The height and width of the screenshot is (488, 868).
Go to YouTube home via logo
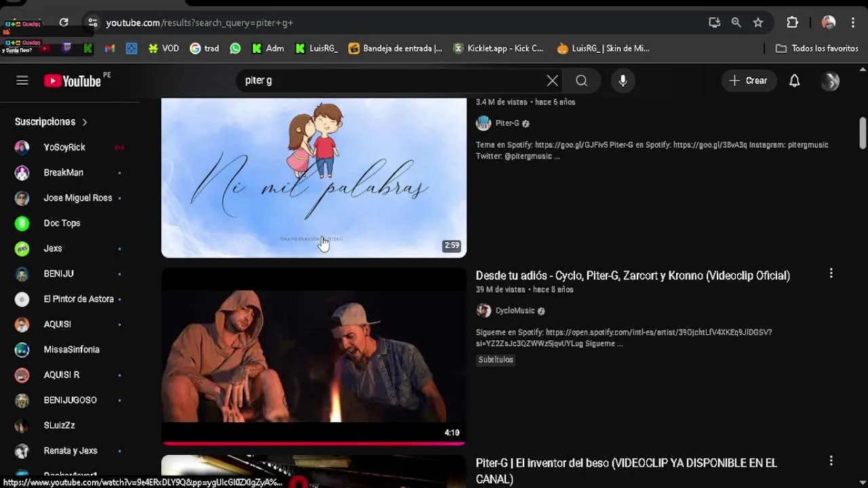(x=73, y=81)
